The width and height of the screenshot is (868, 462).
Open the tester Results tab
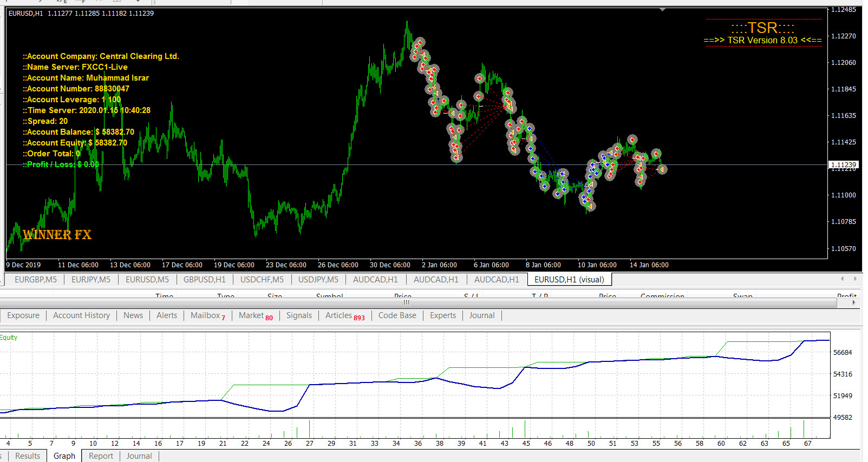pyautogui.click(x=28, y=456)
